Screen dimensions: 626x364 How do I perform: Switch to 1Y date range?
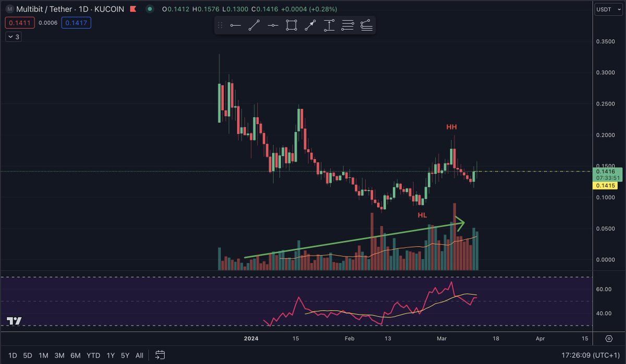tap(111, 355)
